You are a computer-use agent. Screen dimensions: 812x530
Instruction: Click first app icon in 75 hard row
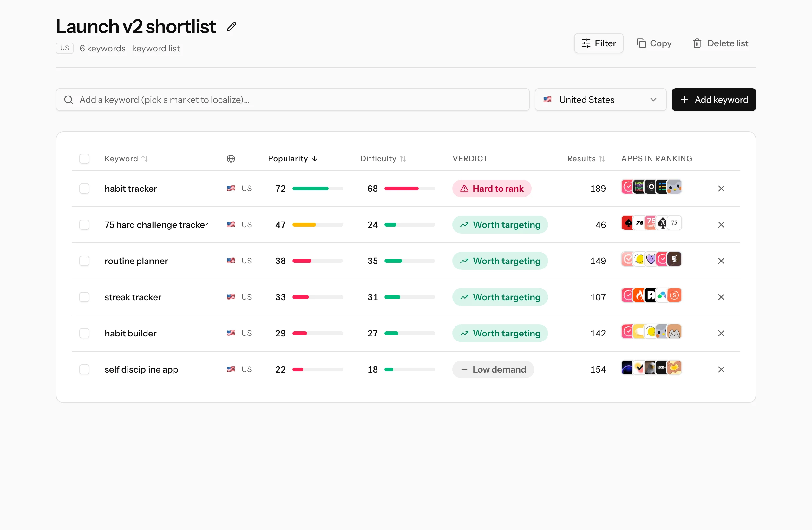tap(627, 223)
